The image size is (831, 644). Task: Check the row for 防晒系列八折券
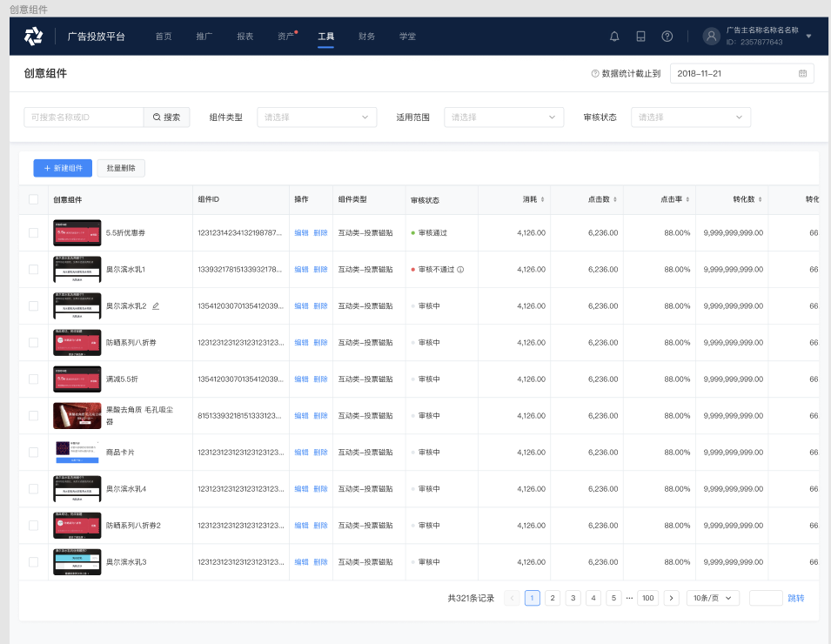[33, 342]
